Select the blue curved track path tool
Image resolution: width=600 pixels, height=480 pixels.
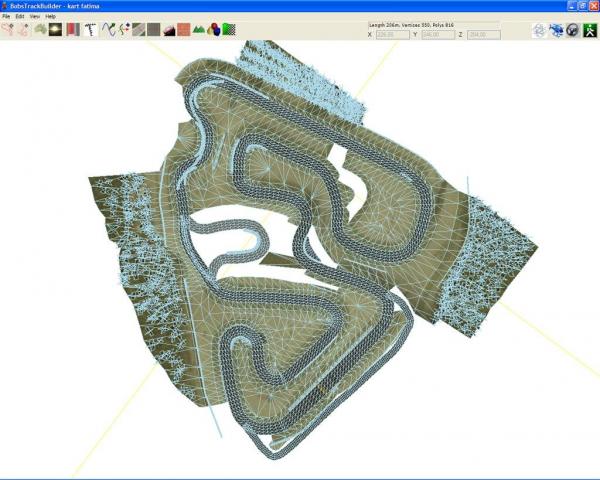[107, 30]
